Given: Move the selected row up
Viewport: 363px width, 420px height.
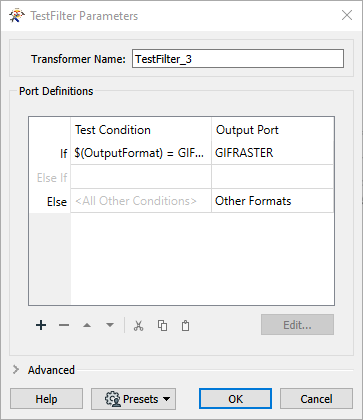Looking at the screenshot, I should [87, 325].
